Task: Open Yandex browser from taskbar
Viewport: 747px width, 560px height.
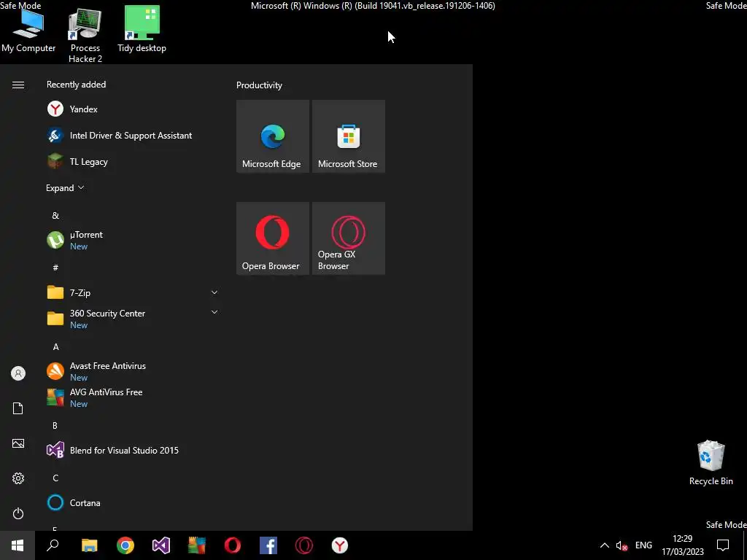Action: pos(340,545)
